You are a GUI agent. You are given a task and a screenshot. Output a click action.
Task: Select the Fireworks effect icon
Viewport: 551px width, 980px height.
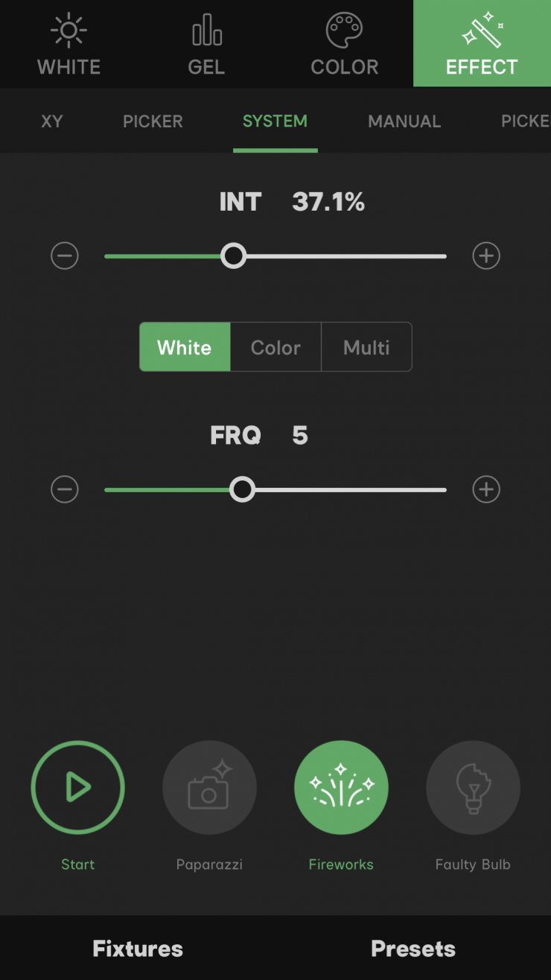[341, 787]
